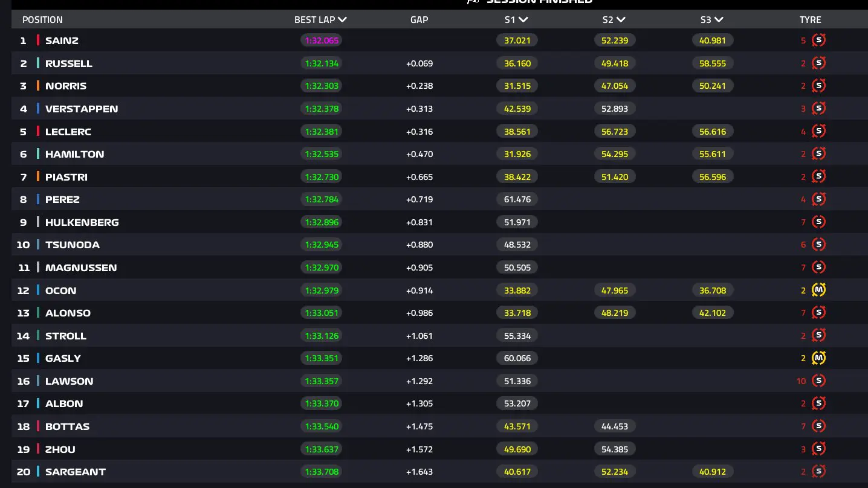This screenshot has height=488, width=868.
Task: Click S3 time 36.708 for Ocon
Action: pyautogui.click(x=713, y=291)
